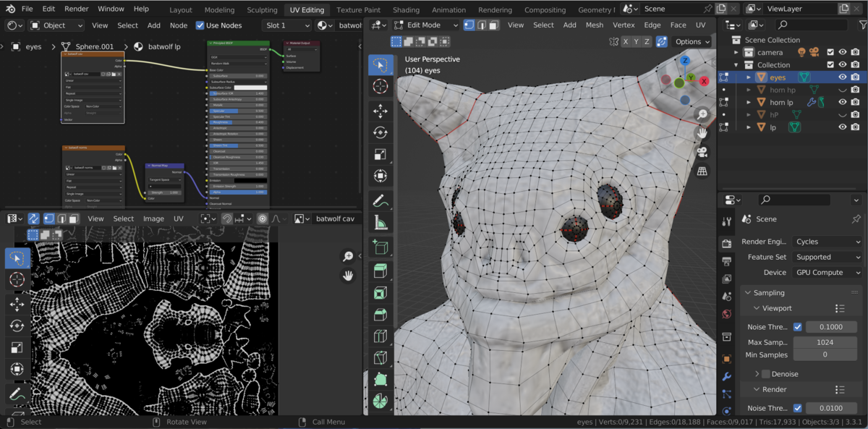Click the Options button in viewport header
Screen dimensions: 868x429
pos(692,42)
